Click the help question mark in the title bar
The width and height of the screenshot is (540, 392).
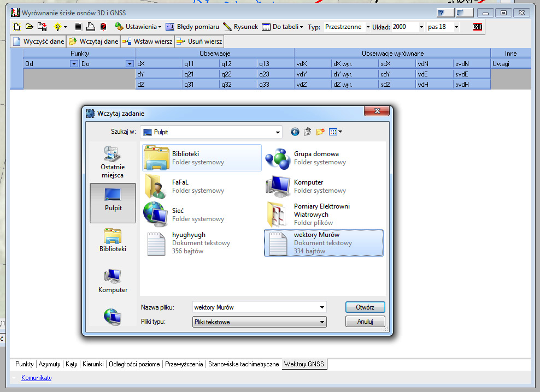445,13
